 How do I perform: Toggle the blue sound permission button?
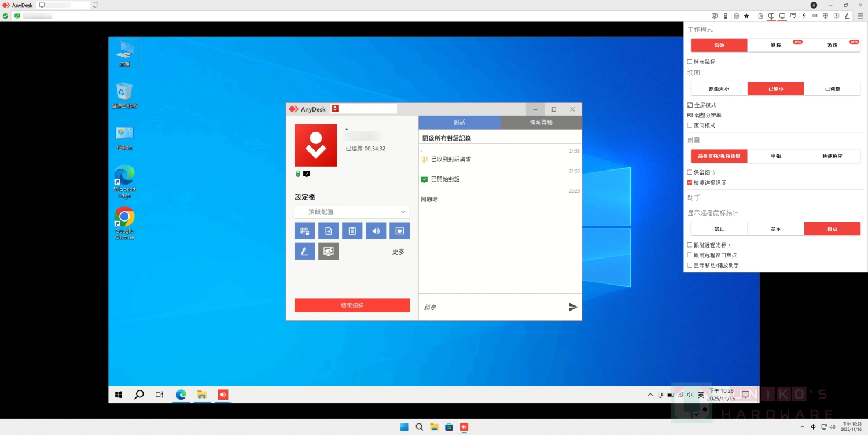pyautogui.click(x=376, y=231)
